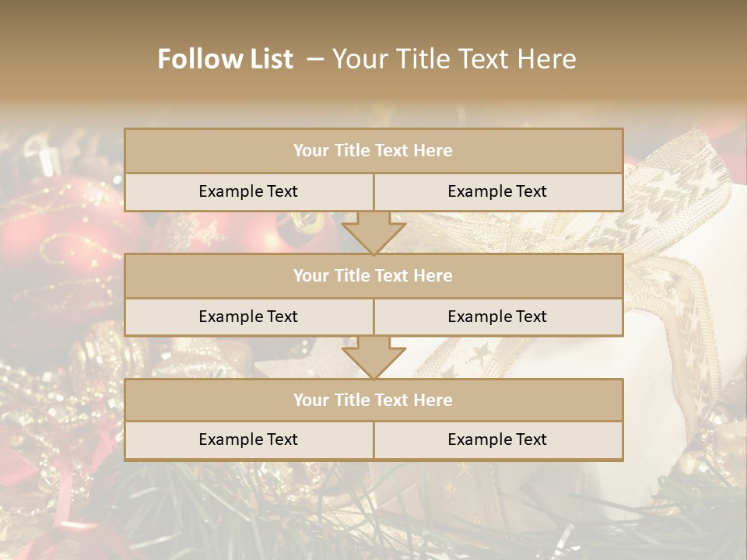Select the top table's title header bar

(x=373, y=151)
